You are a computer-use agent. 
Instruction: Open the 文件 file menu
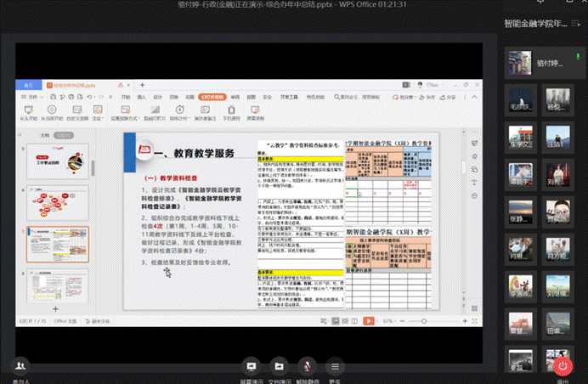[32, 97]
